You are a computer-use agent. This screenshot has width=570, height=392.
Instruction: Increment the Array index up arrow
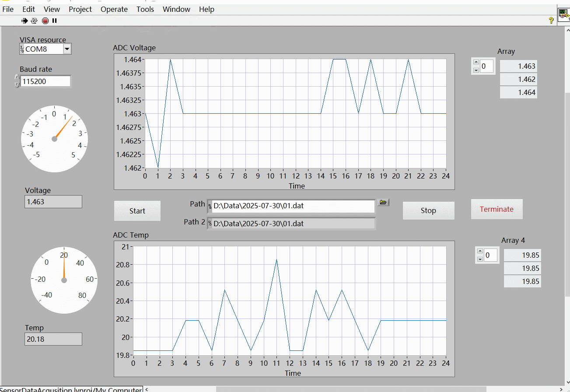click(476, 63)
